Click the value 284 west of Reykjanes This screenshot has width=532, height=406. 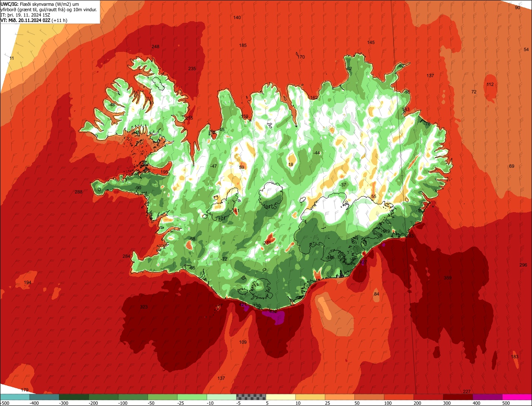[x=126, y=256]
